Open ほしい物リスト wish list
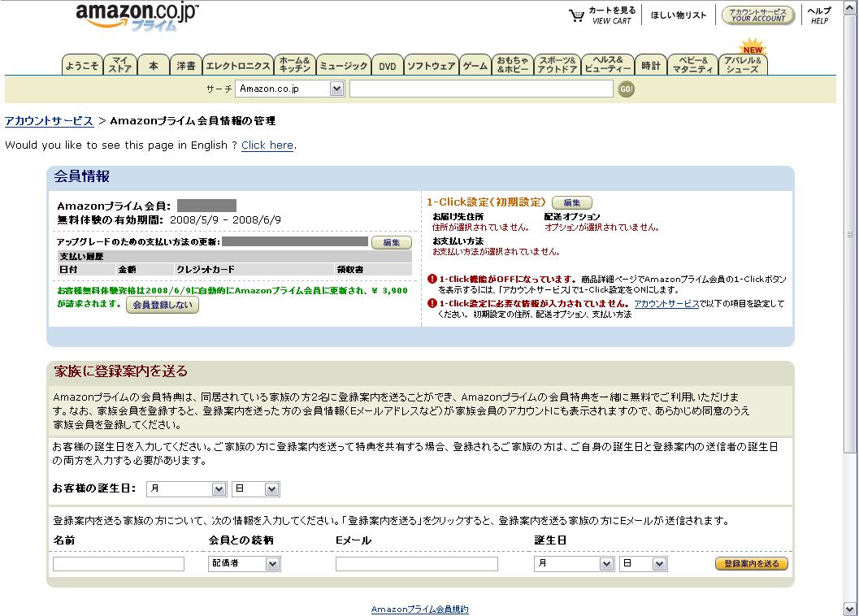Screen dimensions: 859x616 coord(679,15)
